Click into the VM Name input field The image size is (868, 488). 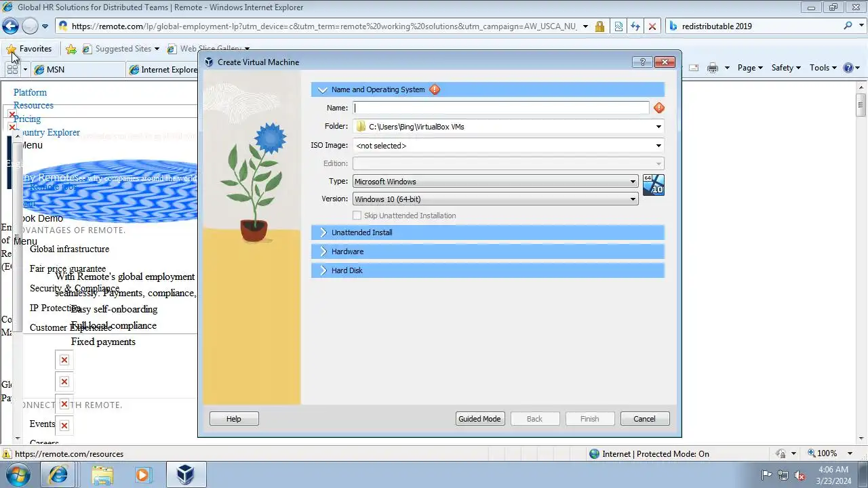click(x=501, y=108)
